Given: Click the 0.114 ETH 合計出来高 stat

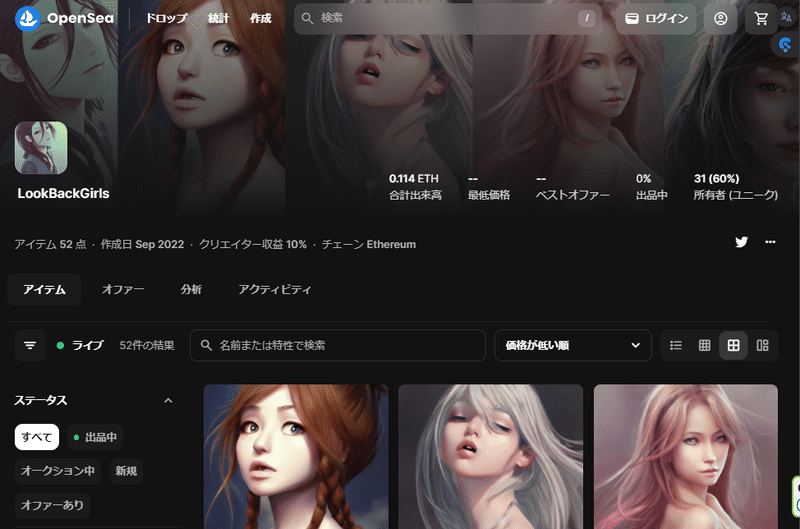Looking at the screenshot, I should [415, 187].
